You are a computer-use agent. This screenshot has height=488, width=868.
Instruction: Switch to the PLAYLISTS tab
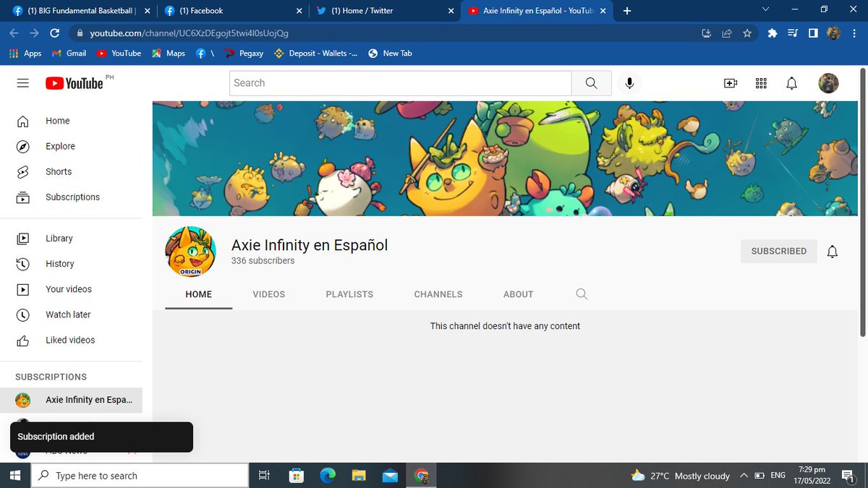(349, 294)
